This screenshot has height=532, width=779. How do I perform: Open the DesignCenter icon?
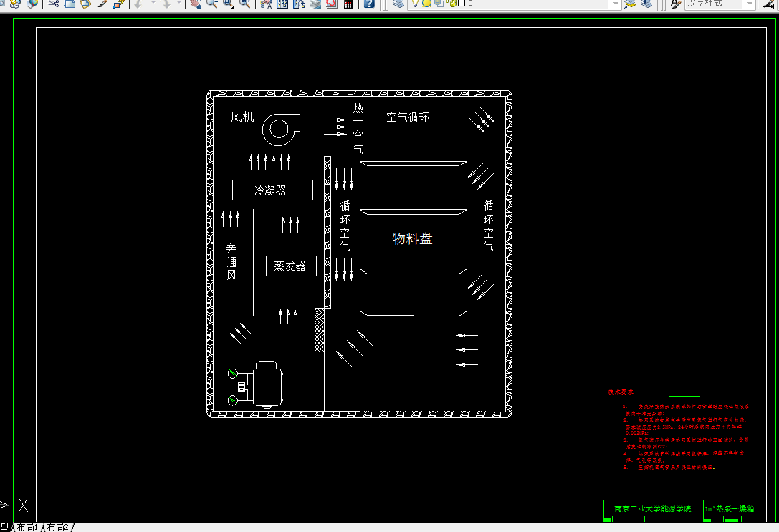282,4
